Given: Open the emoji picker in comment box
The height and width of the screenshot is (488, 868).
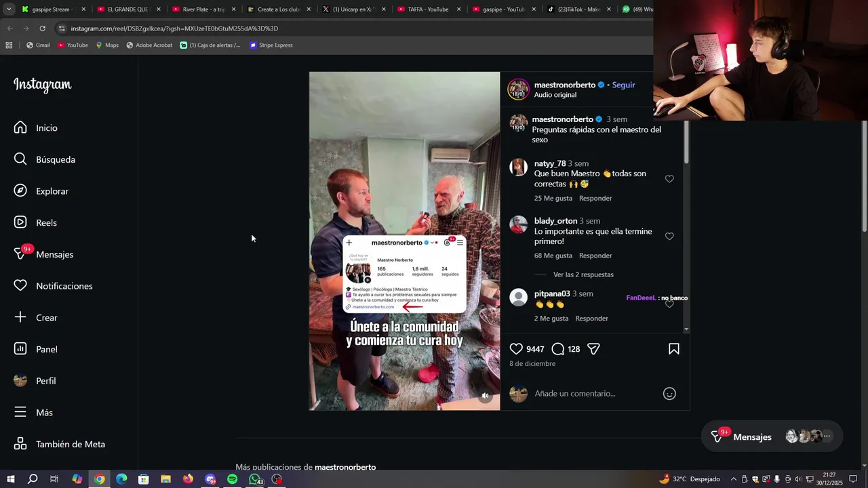Looking at the screenshot, I should [x=669, y=393].
